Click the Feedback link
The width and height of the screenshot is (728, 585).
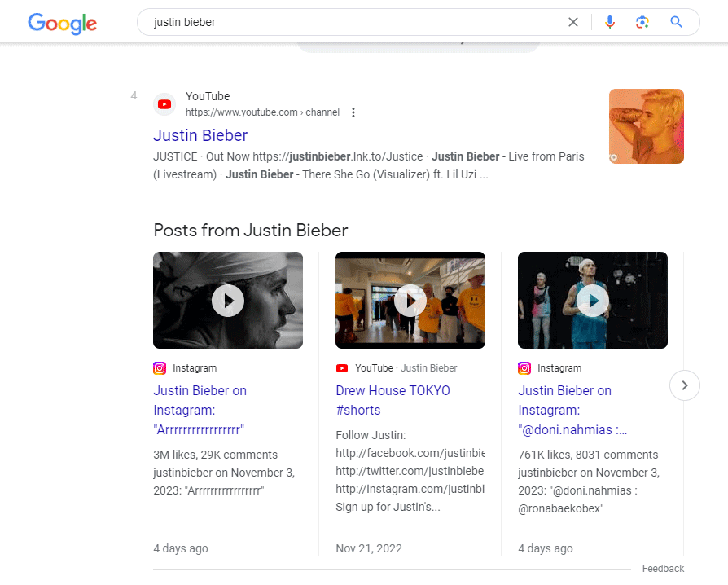click(x=663, y=568)
